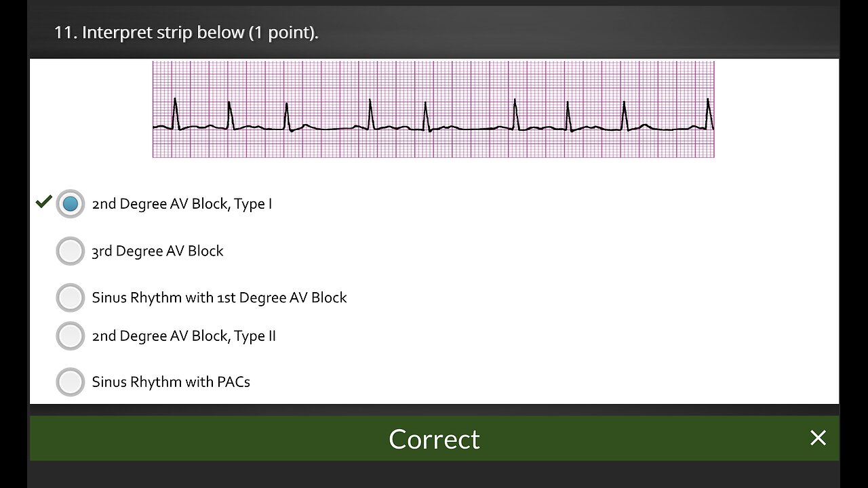Viewport: 868px width, 488px height.
Task: Click the "Sinus Rhythm with 1st Degree AV Block" text
Action: tap(219, 298)
